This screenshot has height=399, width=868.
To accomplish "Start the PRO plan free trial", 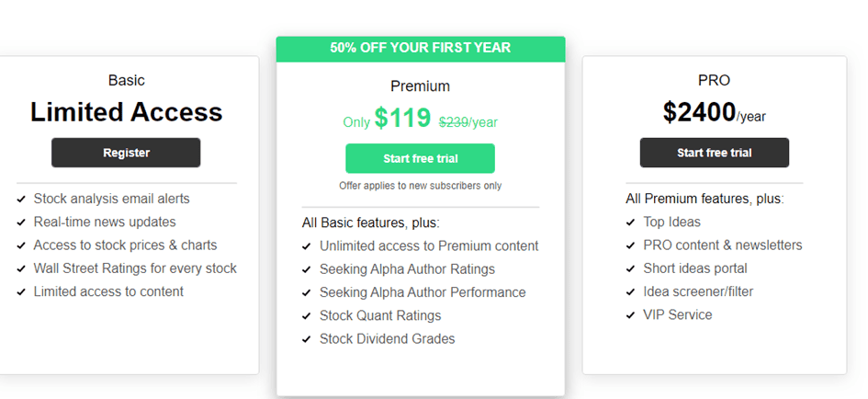I will [x=714, y=153].
